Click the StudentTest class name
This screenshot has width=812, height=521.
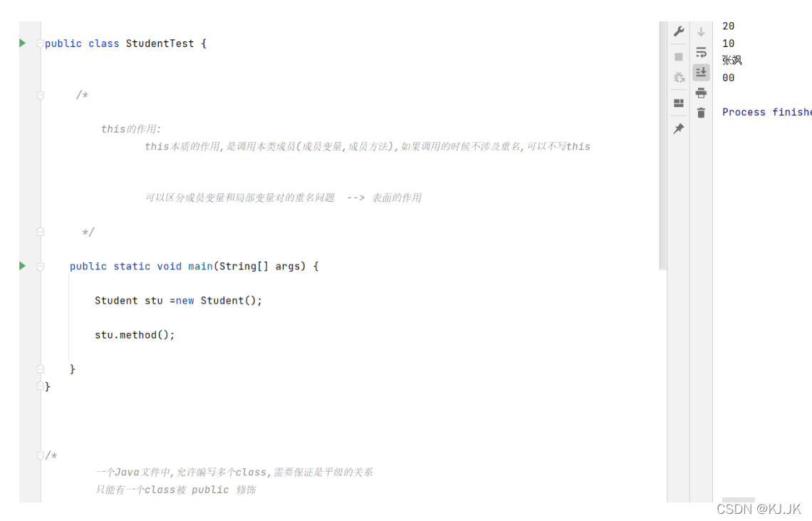pos(160,43)
